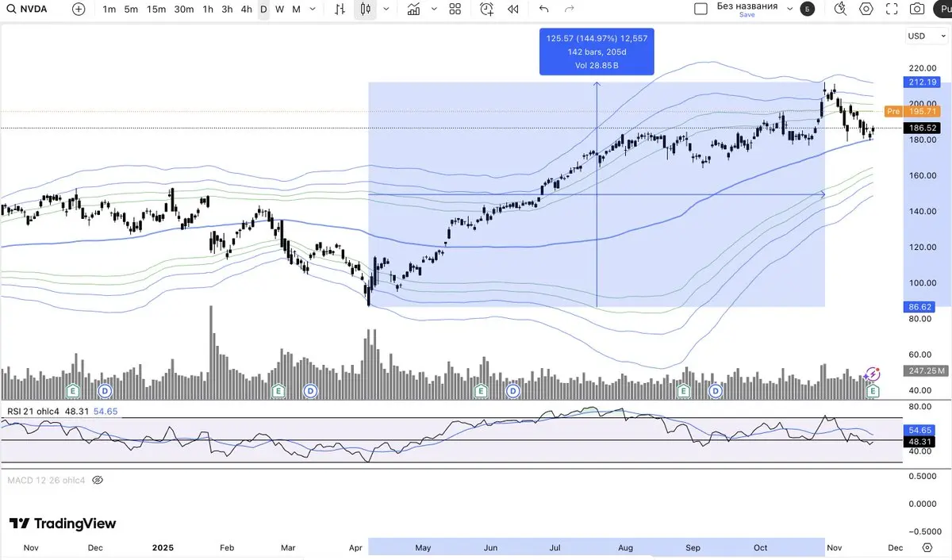Switch to the 15m interval
This screenshot has height=560, width=952.
click(x=156, y=10)
